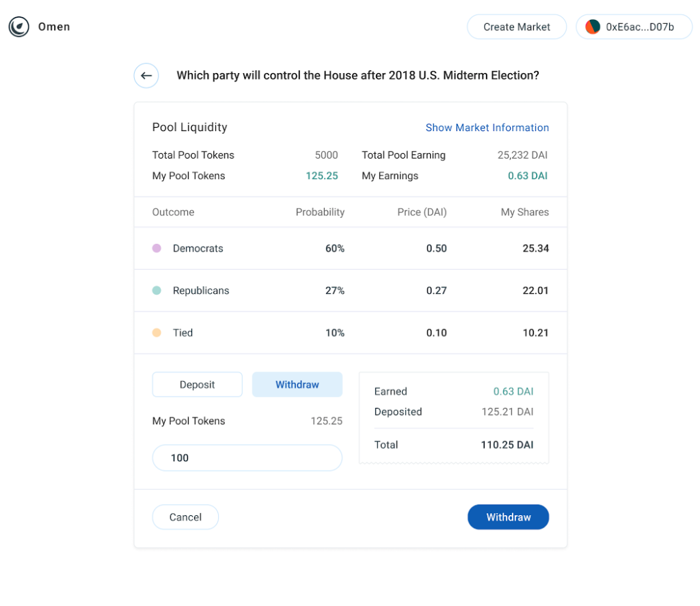
Task: Click the green 125.25 pool tokens value
Action: pos(322,176)
